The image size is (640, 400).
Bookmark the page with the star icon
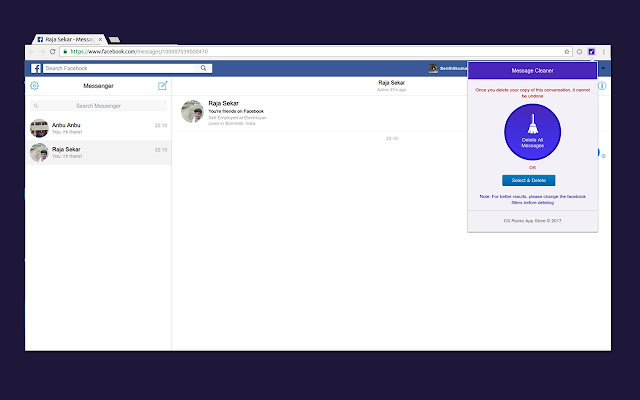click(x=567, y=52)
